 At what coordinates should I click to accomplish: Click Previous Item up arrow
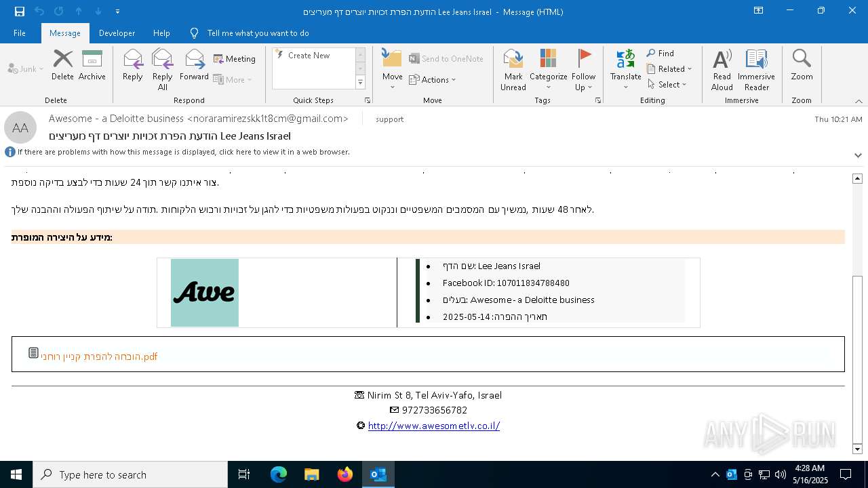click(x=79, y=12)
